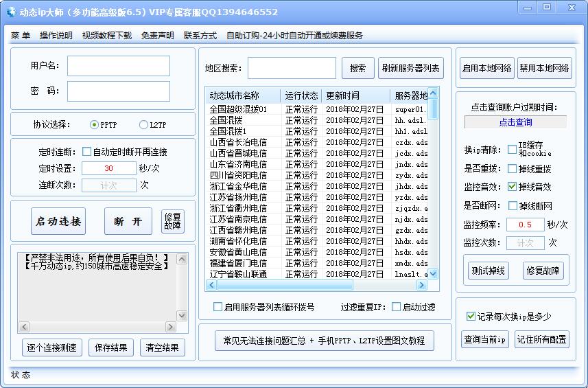Click the 搜索 button
Screen dimensions: 588x388
tap(357, 68)
